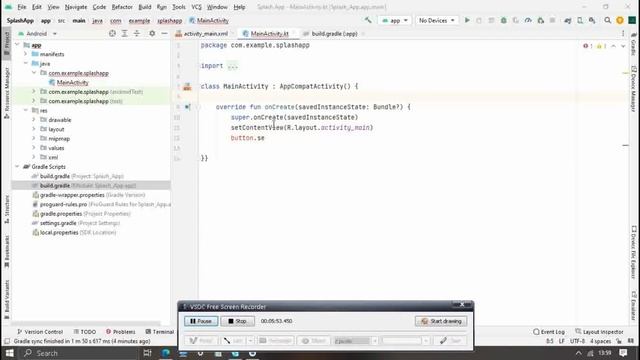Collapse Gradle Scripts node arrow

[17, 167]
